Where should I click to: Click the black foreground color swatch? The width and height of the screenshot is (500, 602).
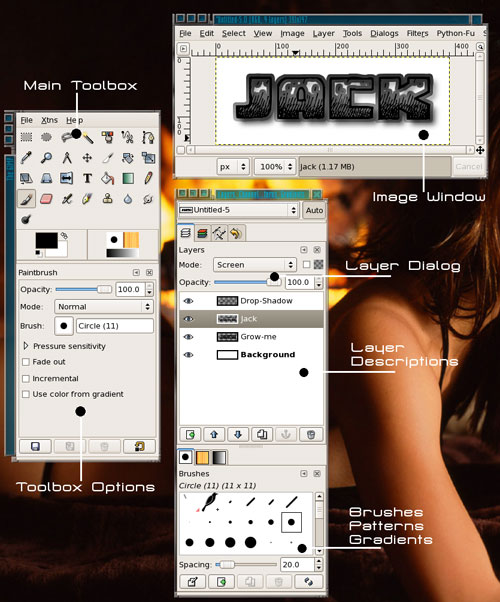pyautogui.click(x=46, y=241)
